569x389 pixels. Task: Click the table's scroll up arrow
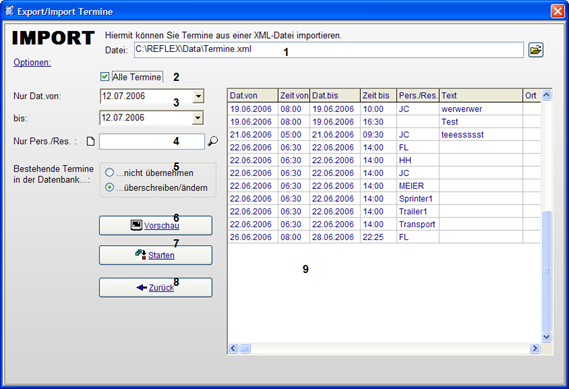547,95
